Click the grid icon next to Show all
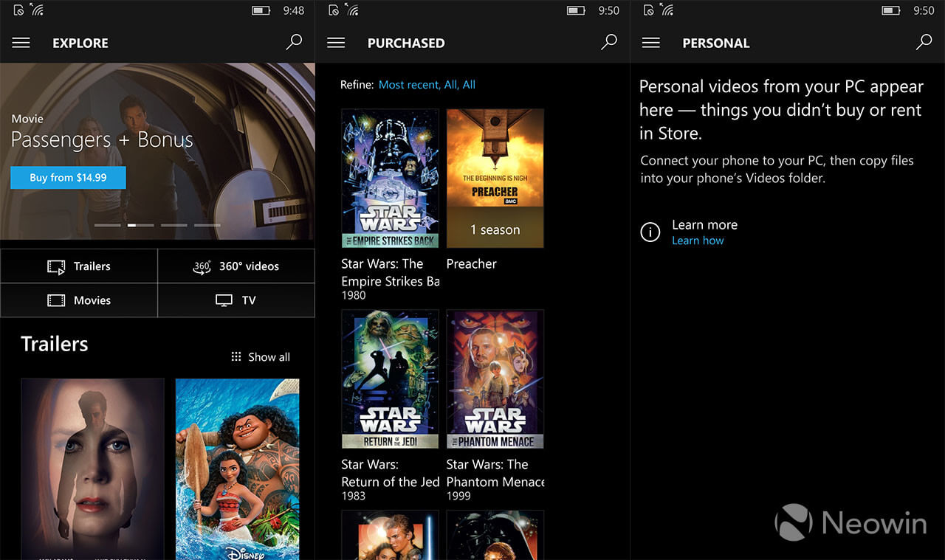The image size is (945, 560). point(236,357)
